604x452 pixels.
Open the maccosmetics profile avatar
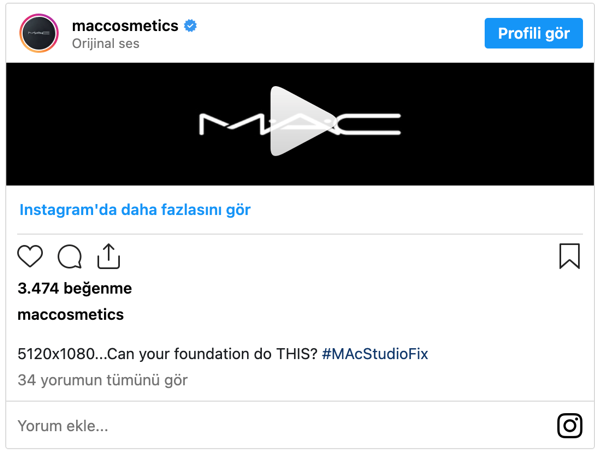tap(39, 33)
